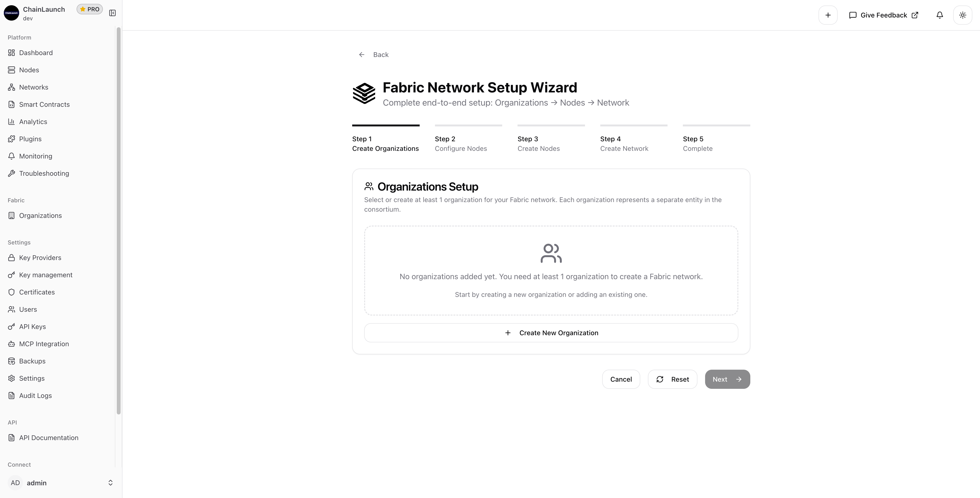Screen dimensions: 980x498
Task: Open the Organizations section under Fabric
Action: pyautogui.click(x=40, y=215)
